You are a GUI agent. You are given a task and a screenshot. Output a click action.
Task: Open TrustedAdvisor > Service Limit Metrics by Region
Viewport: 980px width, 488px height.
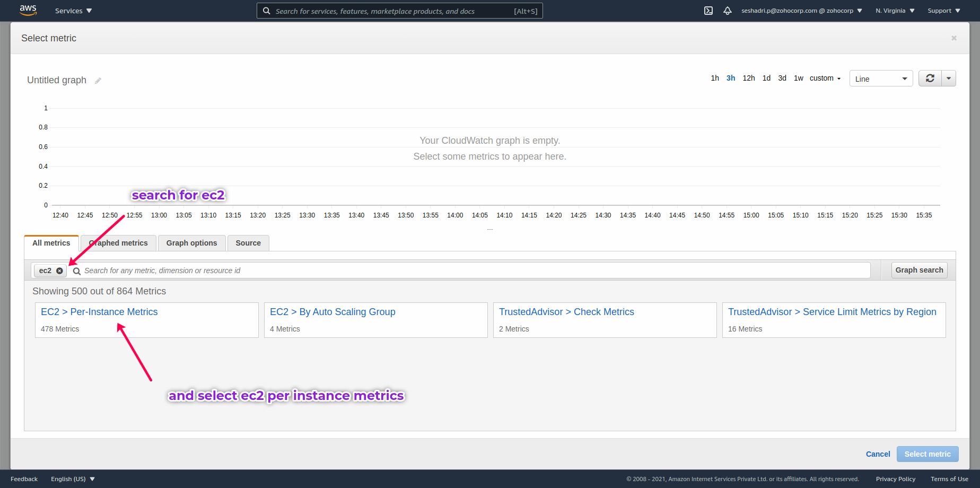tap(832, 312)
